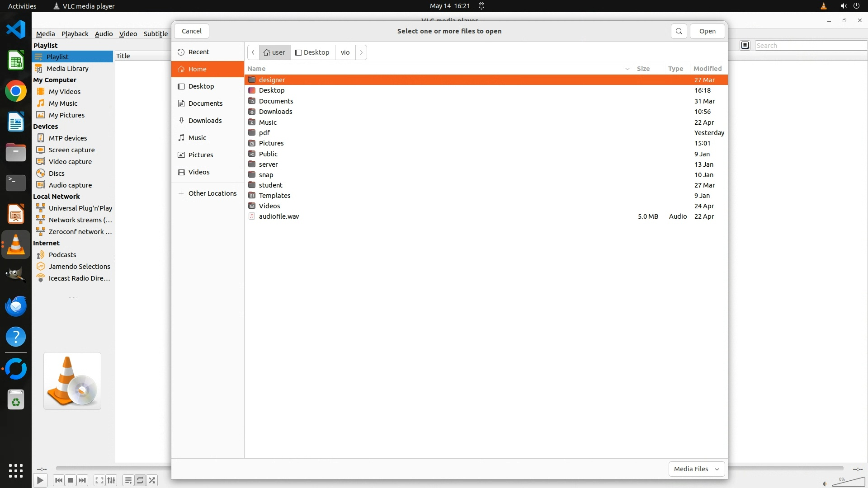868x488 pixels.
Task: Expand path bar forward chevron
Action: point(361,52)
